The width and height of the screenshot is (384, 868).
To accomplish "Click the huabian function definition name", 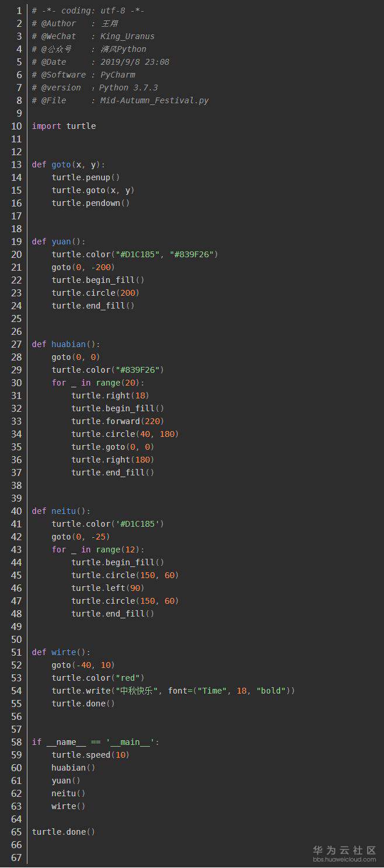I will 68,344.
